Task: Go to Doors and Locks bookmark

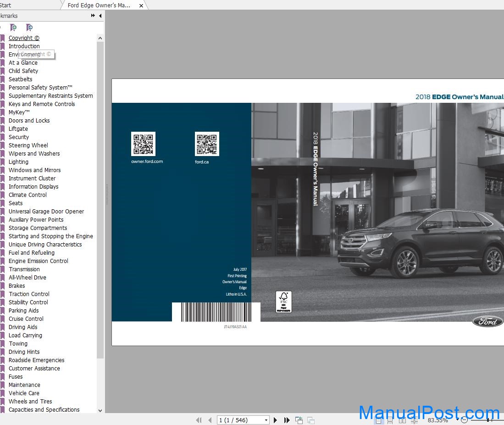Action: point(29,121)
